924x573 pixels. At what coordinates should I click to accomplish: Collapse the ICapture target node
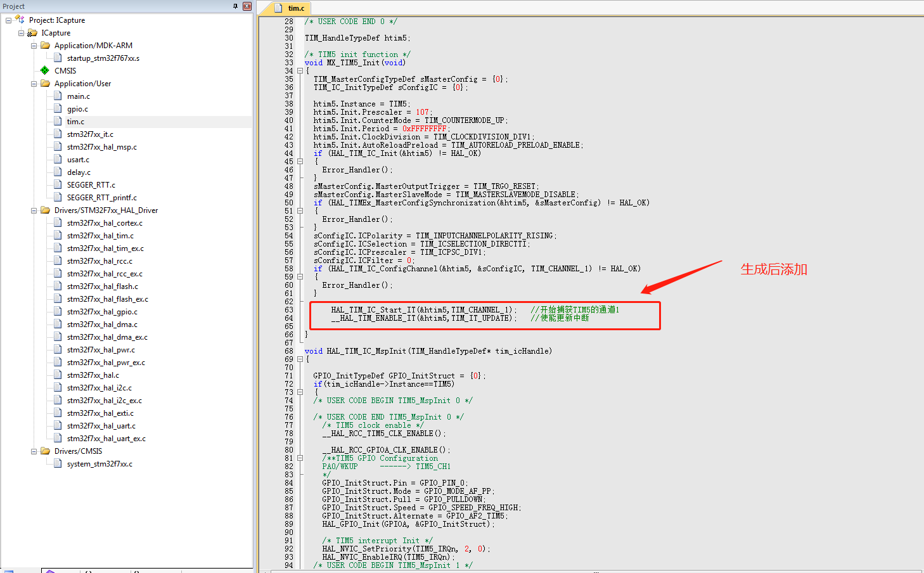point(21,33)
